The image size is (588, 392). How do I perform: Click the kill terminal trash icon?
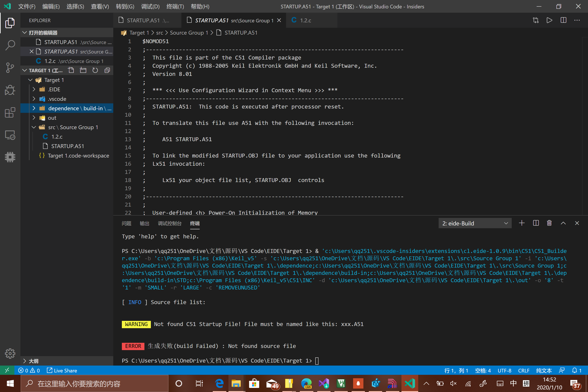click(549, 223)
